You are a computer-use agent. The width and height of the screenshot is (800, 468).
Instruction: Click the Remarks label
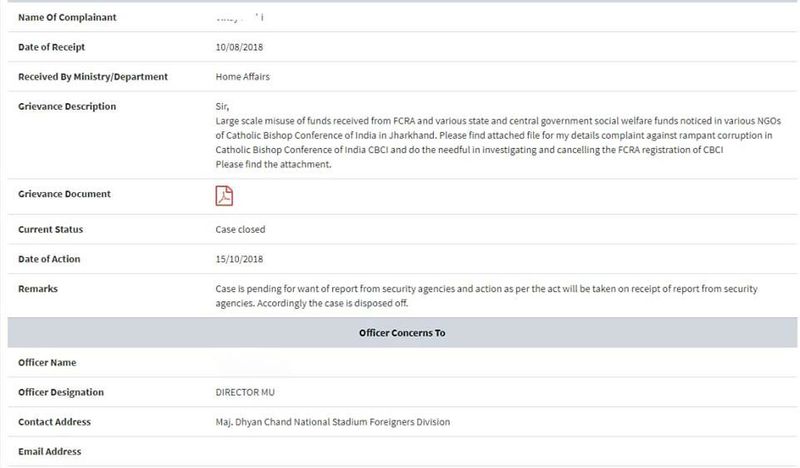tap(39, 289)
